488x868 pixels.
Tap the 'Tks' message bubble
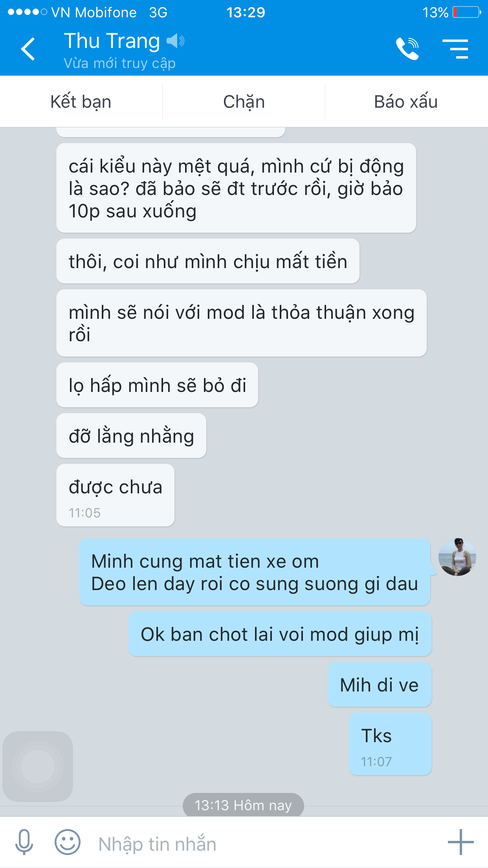tap(390, 744)
